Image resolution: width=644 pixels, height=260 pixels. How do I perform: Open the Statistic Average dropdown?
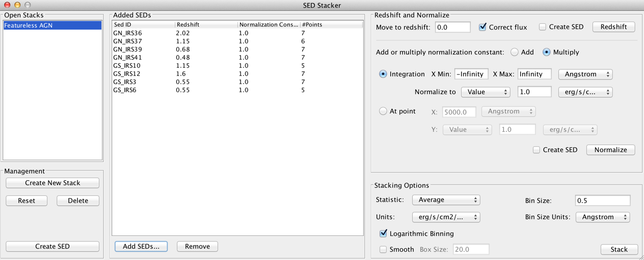tap(446, 200)
